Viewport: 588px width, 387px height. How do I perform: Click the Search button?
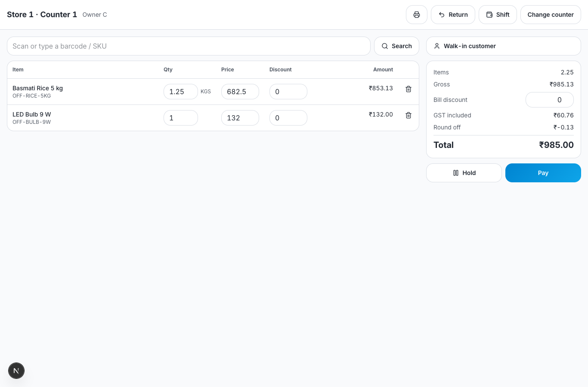tap(396, 46)
